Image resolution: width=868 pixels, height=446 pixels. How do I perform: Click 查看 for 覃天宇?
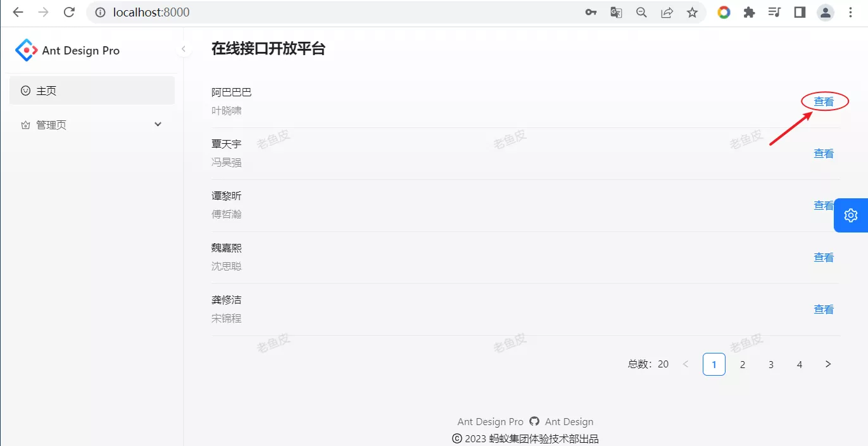coord(824,153)
